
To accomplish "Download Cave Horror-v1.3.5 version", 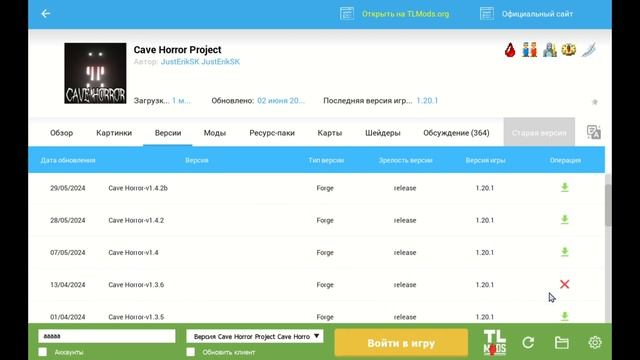I will [x=564, y=316].
